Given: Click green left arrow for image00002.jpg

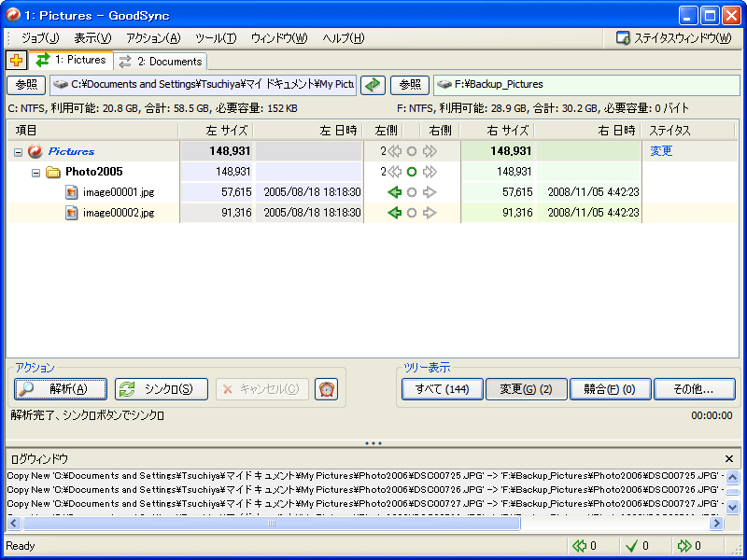Looking at the screenshot, I should 394,213.
